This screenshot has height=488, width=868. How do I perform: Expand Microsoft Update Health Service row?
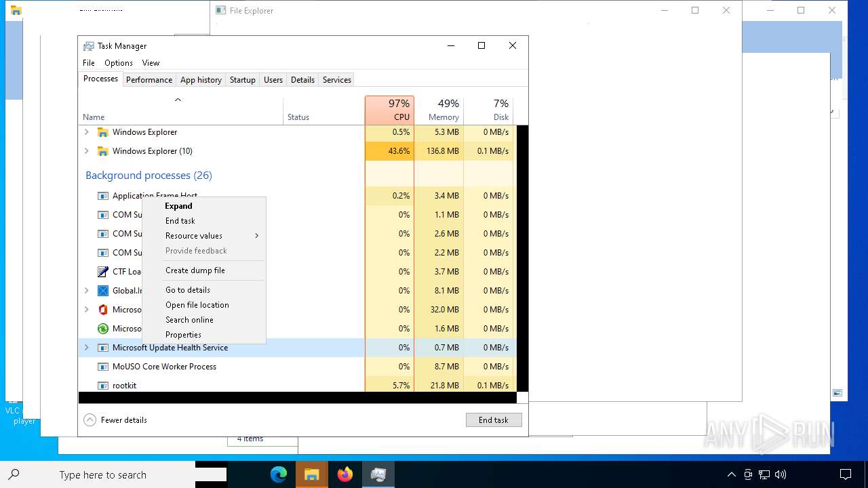tap(86, 348)
